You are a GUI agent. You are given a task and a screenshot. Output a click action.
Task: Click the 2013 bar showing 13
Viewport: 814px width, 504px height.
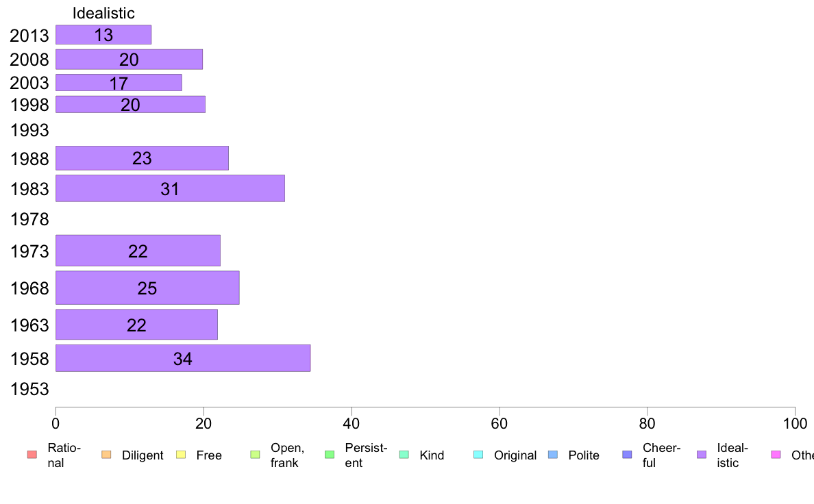(103, 35)
